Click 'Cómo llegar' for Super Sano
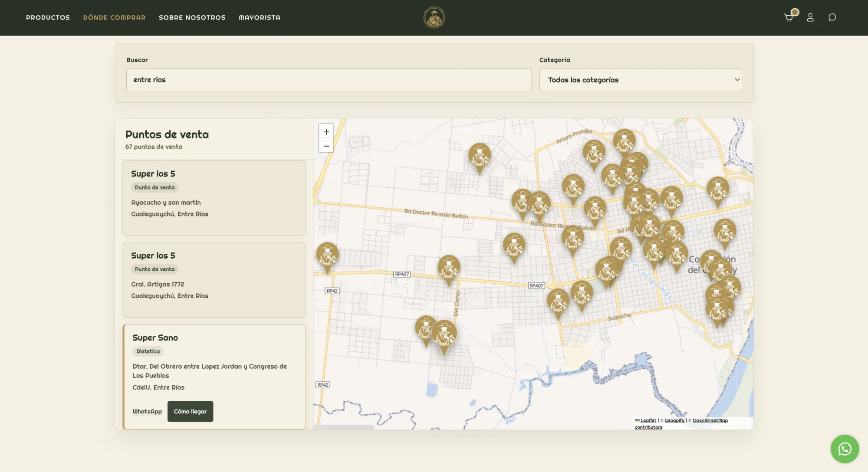Viewport: 868px width, 472px height. pyautogui.click(x=190, y=411)
